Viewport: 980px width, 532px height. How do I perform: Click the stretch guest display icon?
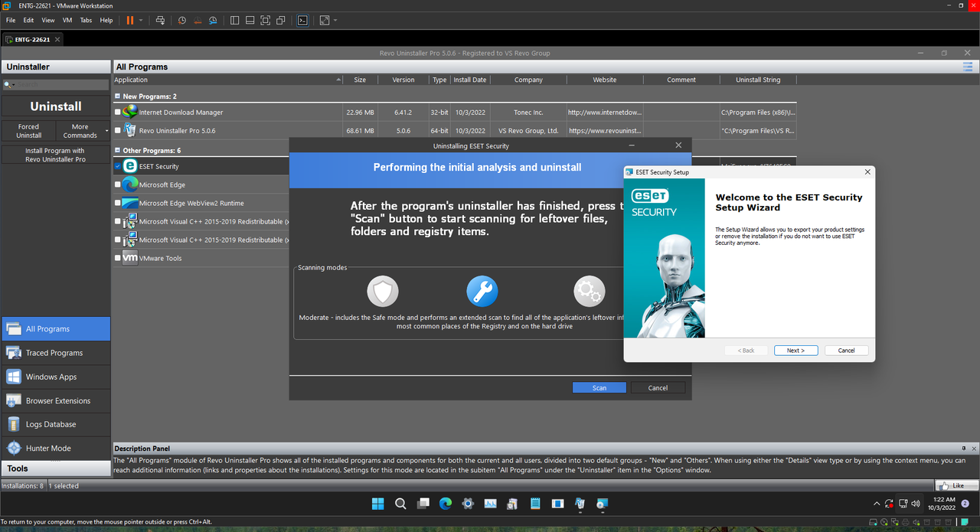[x=325, y=21]
